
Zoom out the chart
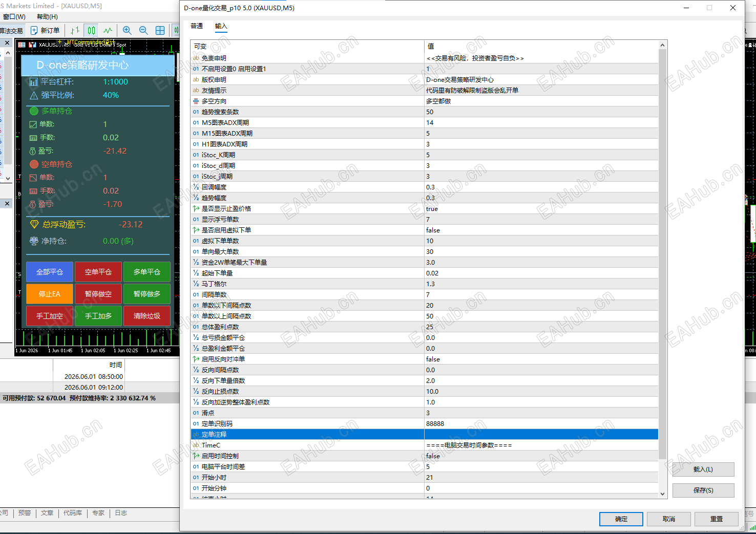143,30
